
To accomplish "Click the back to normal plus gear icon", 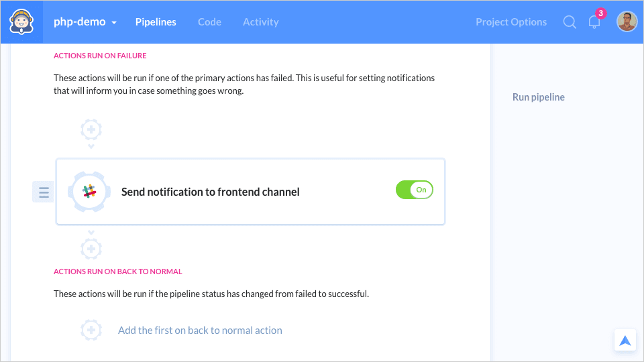I will (x=91, y=330).
